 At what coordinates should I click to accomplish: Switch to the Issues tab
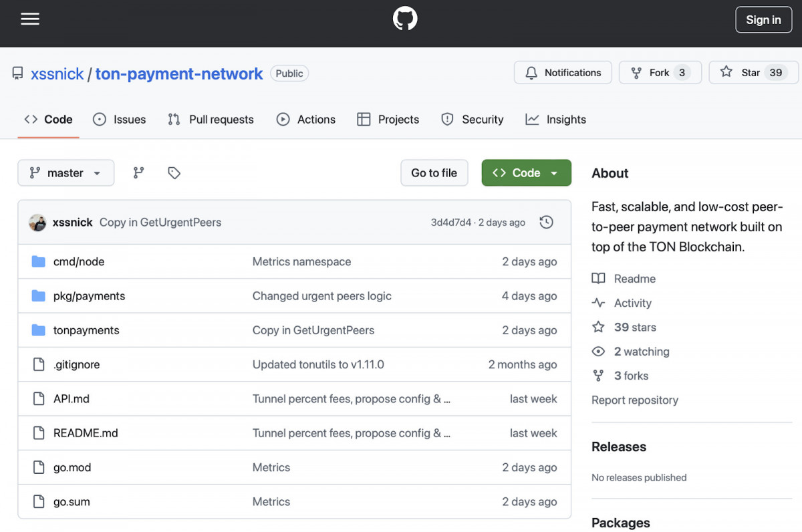119,120
